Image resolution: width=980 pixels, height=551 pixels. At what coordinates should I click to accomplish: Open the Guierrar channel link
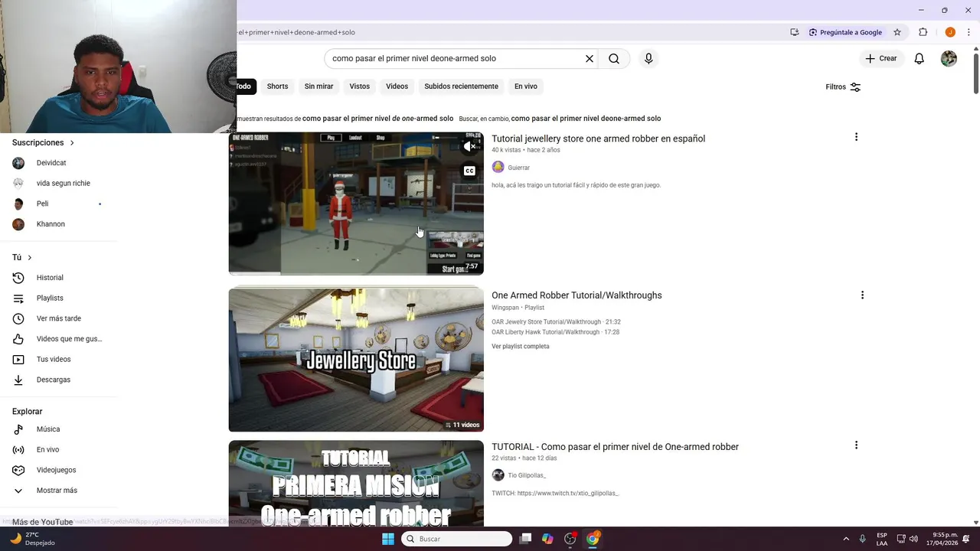[518, 168]
